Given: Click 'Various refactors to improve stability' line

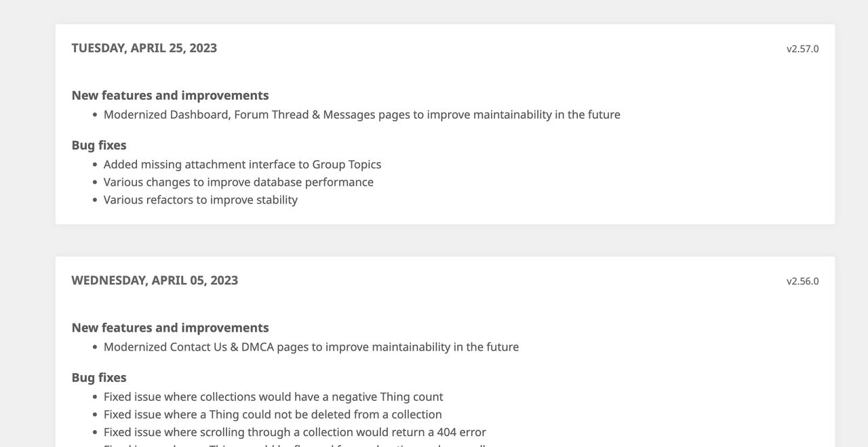Looking at the screenshot, I should point(200,200).
